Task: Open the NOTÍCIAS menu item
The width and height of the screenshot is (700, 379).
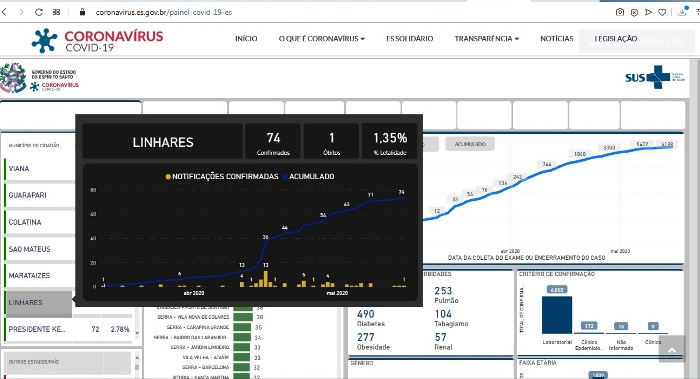Action: tap(557, 39)
